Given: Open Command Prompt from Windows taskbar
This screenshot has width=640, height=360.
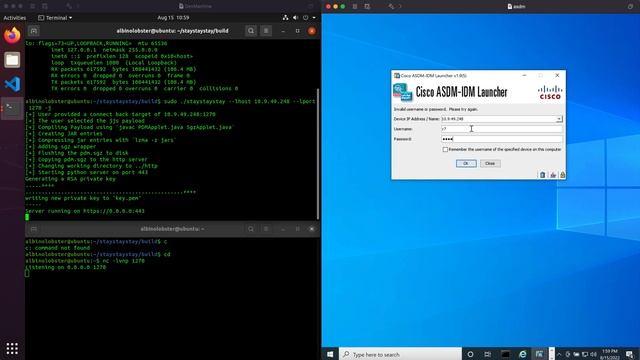Looking at the screenshot, I should [505, 354].
